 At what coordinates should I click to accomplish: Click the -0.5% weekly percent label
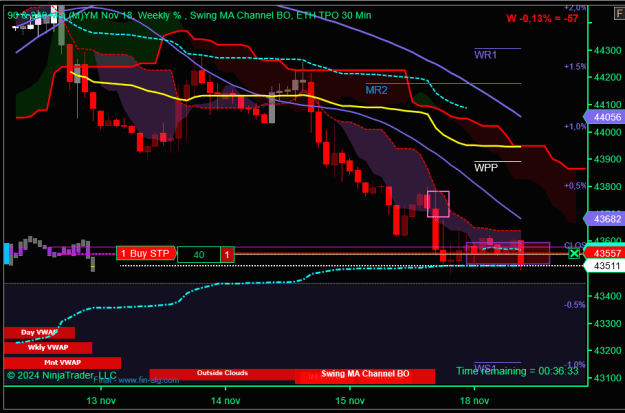pyautogui.click(x=574, y=305)
